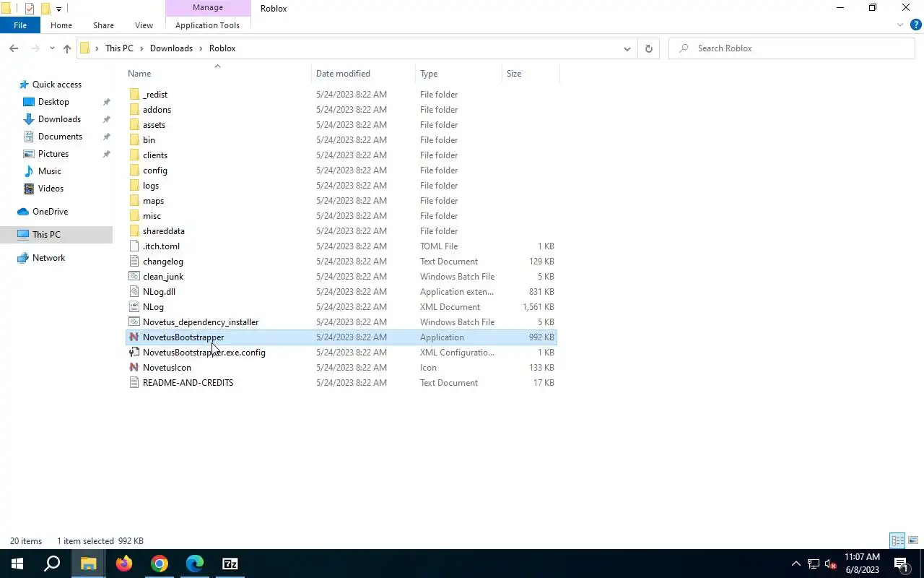Select the bin folder icon

click(134, 140)
